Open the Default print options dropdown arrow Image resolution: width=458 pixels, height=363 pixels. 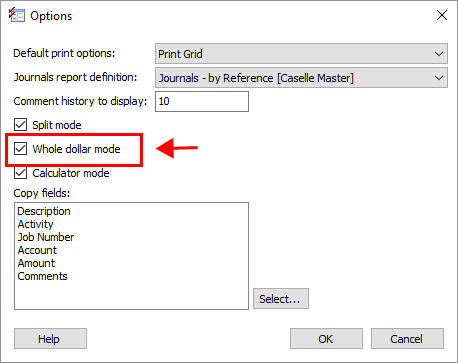[x=439, y=54]
